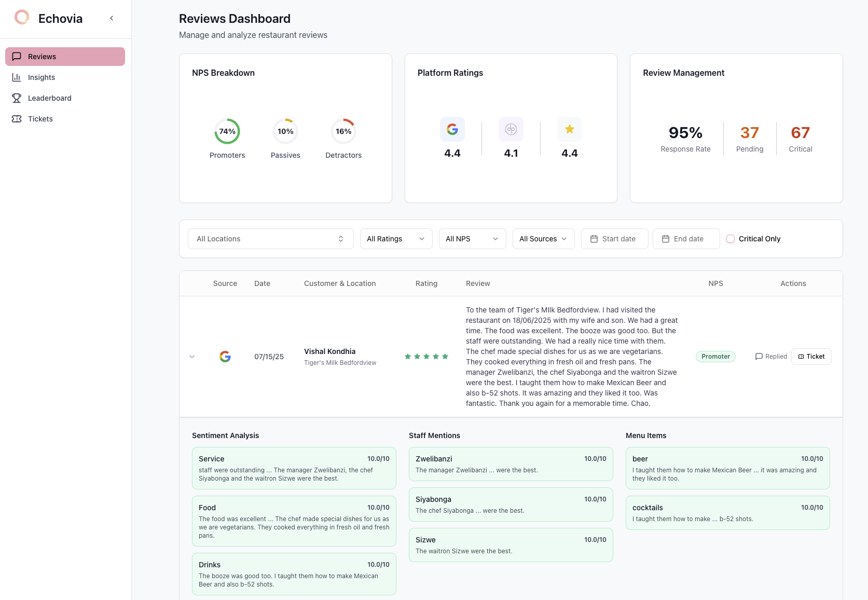Image resolution: width=868 pixels, height=600 pixels.
Task: Click the 67 Critical count
Action: 801,133
